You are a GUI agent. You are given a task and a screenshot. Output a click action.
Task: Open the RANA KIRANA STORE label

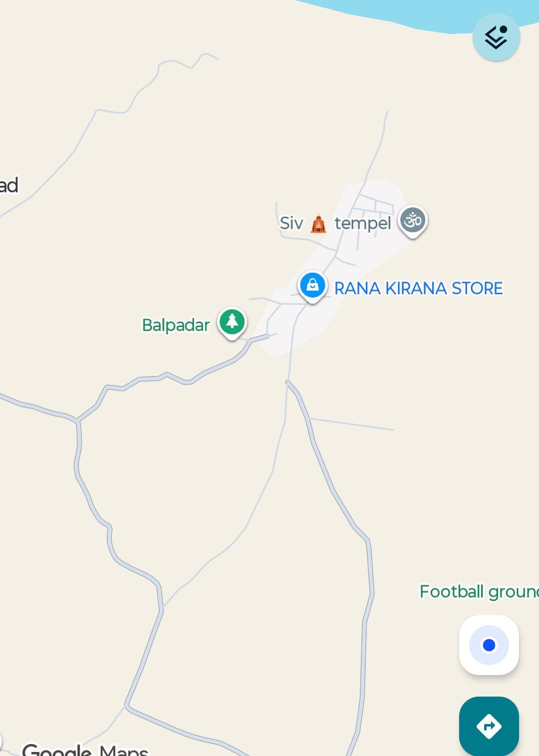coord(418,288)
